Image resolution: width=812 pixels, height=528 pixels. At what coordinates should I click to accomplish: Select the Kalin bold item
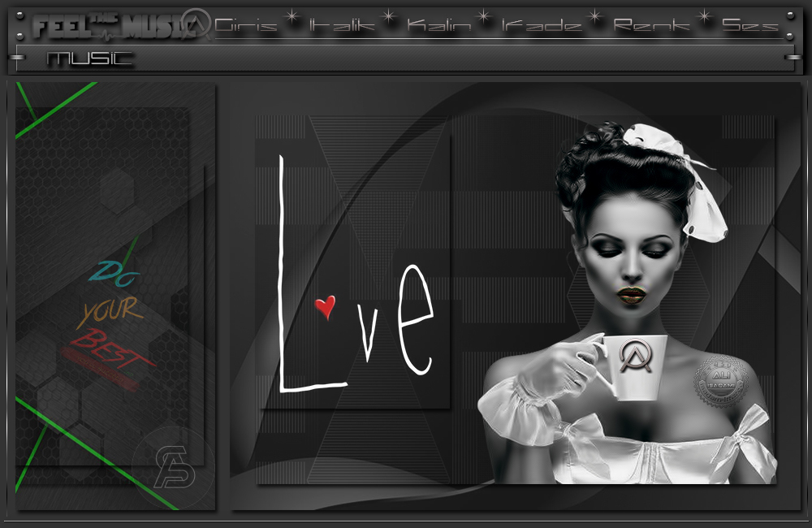click(x=439, y=25)
